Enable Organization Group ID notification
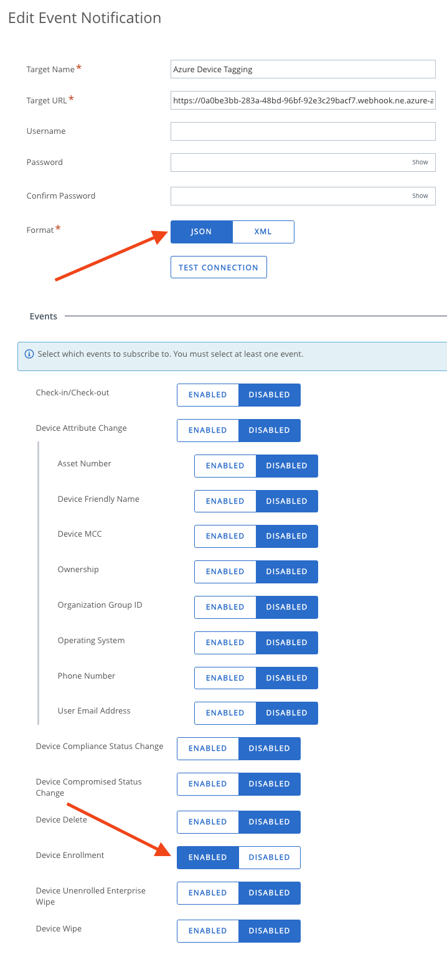 click(225, 607)
